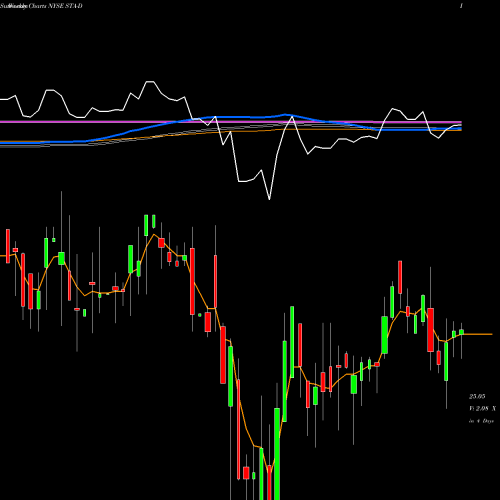Click the highest peak of the white indicator line
The width and height of the screenshot is (500, 500).
click(150, 81)
